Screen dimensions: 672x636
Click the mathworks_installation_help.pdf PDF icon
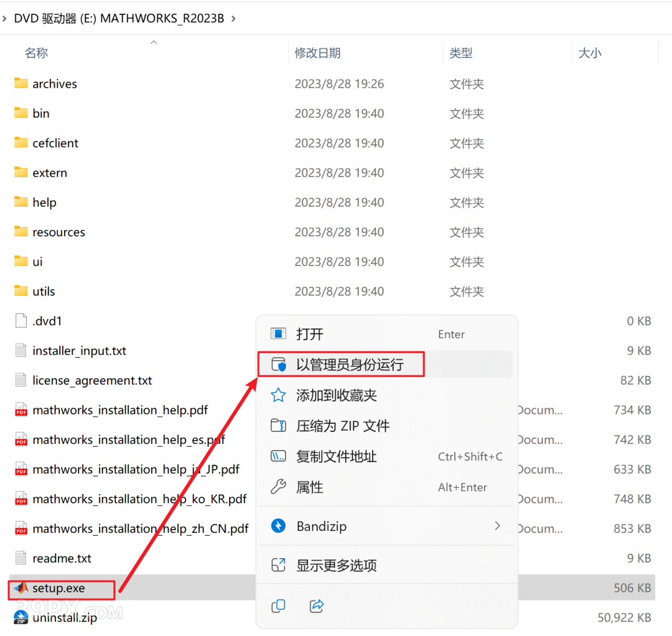click(x=21, y=409)
